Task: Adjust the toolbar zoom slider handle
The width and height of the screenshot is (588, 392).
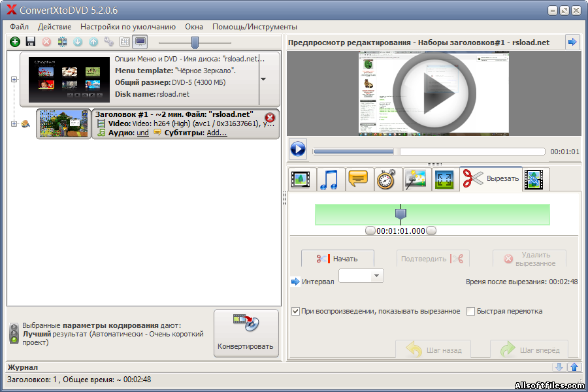Action: click(x=195, y=42)
